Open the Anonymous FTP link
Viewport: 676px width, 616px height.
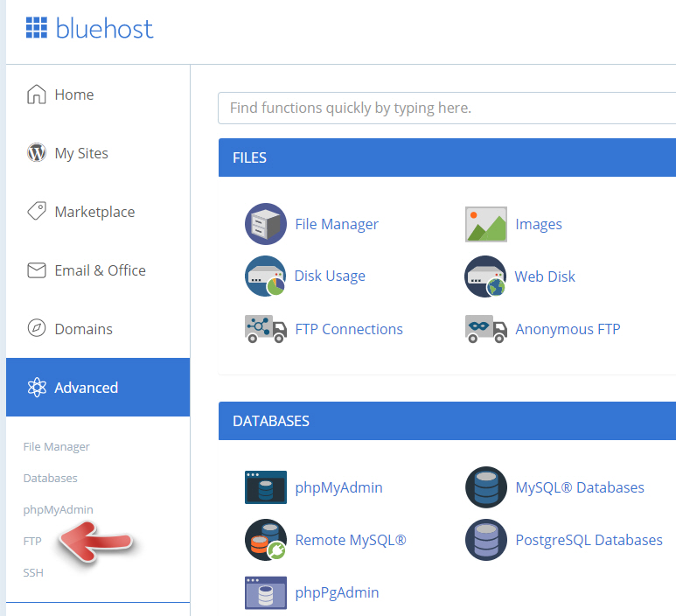(x=568, y=329)
